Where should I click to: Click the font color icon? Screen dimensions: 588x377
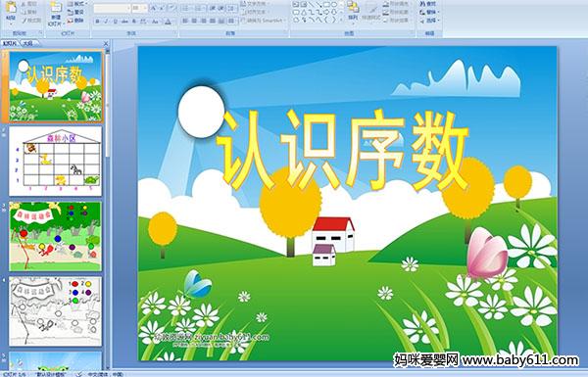pyautogui.click(x=168, y=22)
